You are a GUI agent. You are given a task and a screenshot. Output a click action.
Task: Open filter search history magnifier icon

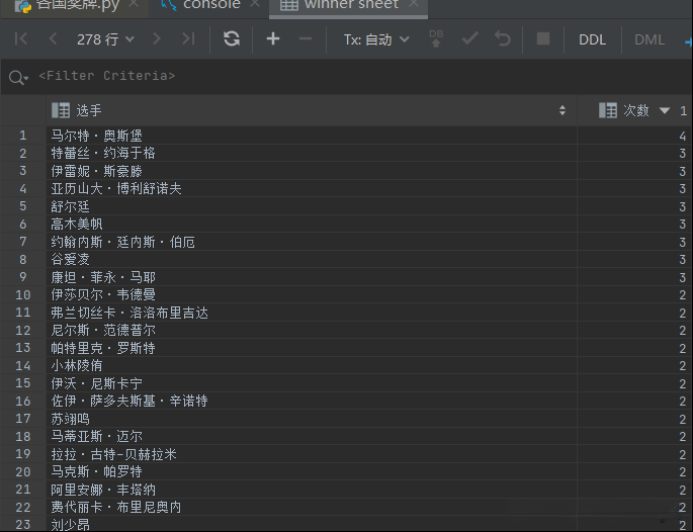pyautogui.click(x=18, y=78)
